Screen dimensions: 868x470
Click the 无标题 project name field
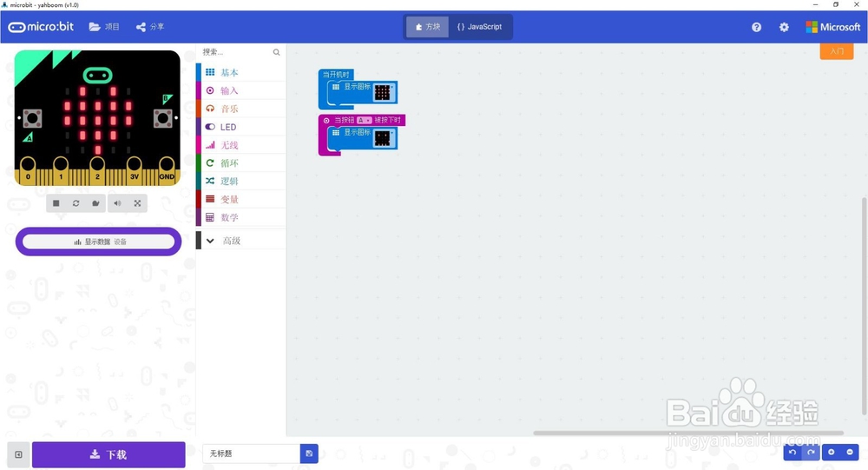[252, 453]
